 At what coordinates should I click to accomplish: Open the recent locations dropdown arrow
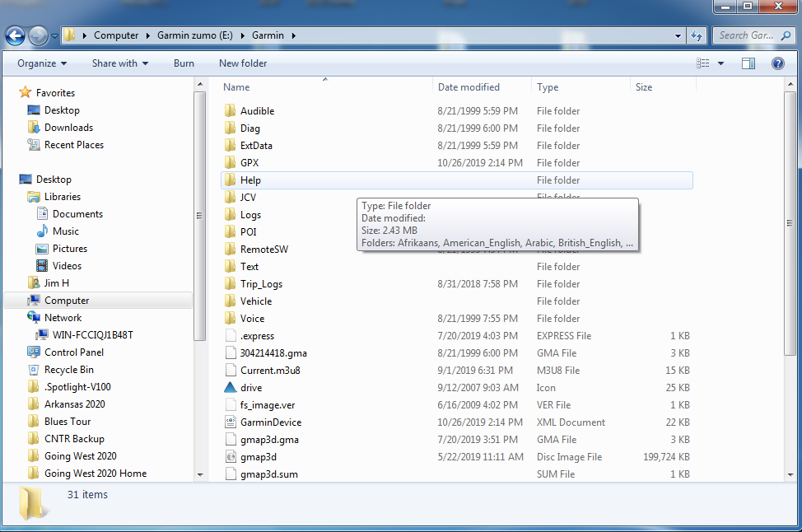click(x=54, y=36)
